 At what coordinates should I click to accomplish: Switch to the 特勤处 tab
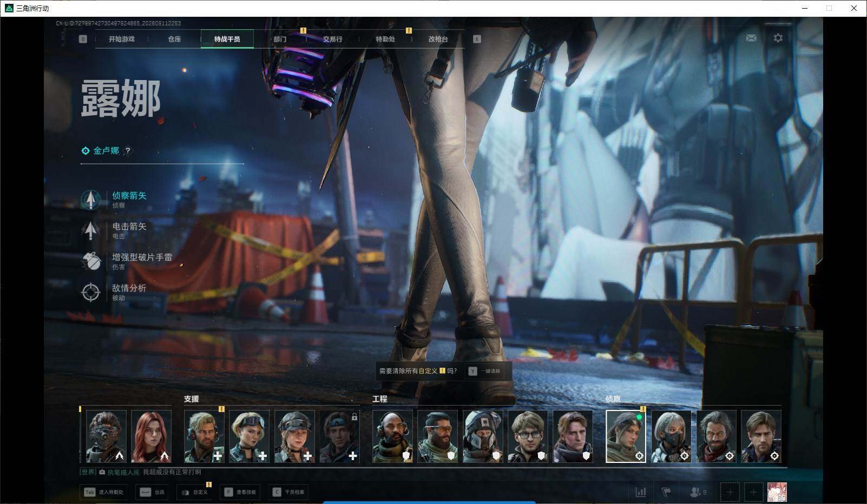click(x=385, y=39)
